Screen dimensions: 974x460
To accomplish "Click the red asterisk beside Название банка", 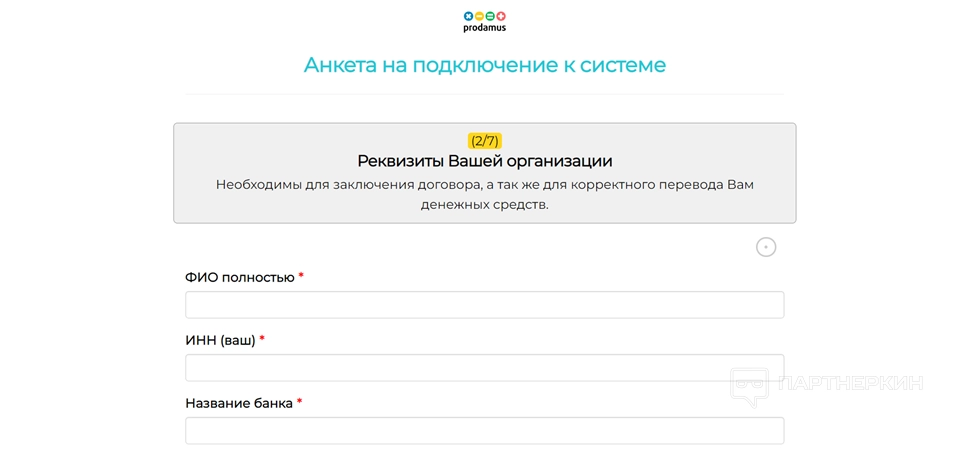I will [299, 403].
